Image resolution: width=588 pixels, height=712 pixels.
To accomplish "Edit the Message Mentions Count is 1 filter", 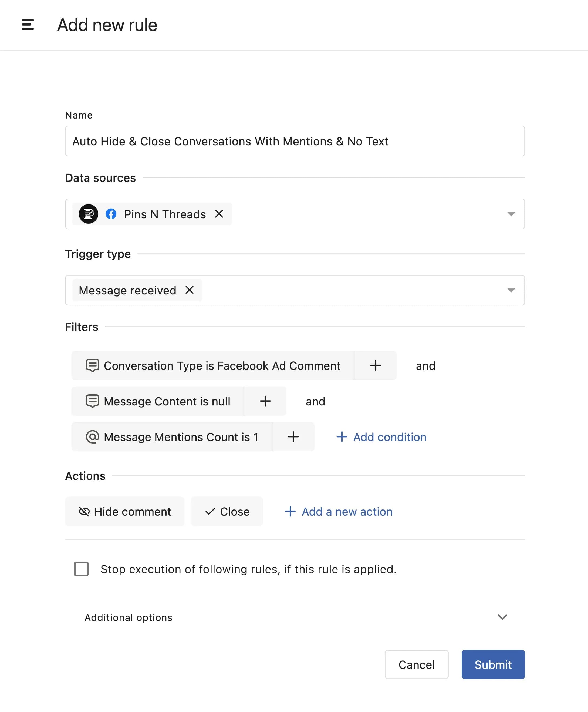I will [172, 437].
